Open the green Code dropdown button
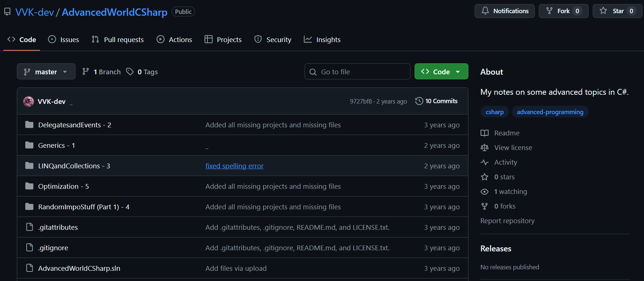This screenshot has height=281, width=644. tap(441, 72)
